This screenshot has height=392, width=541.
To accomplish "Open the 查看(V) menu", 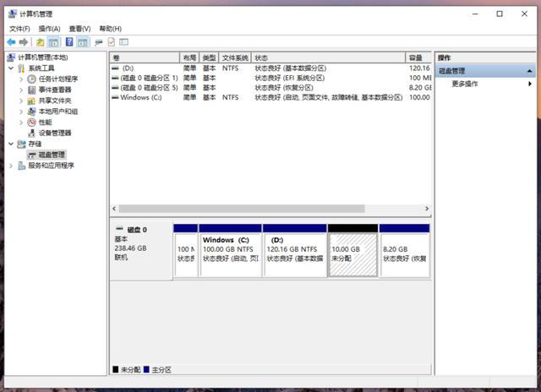I will click(x=79, y=29).
